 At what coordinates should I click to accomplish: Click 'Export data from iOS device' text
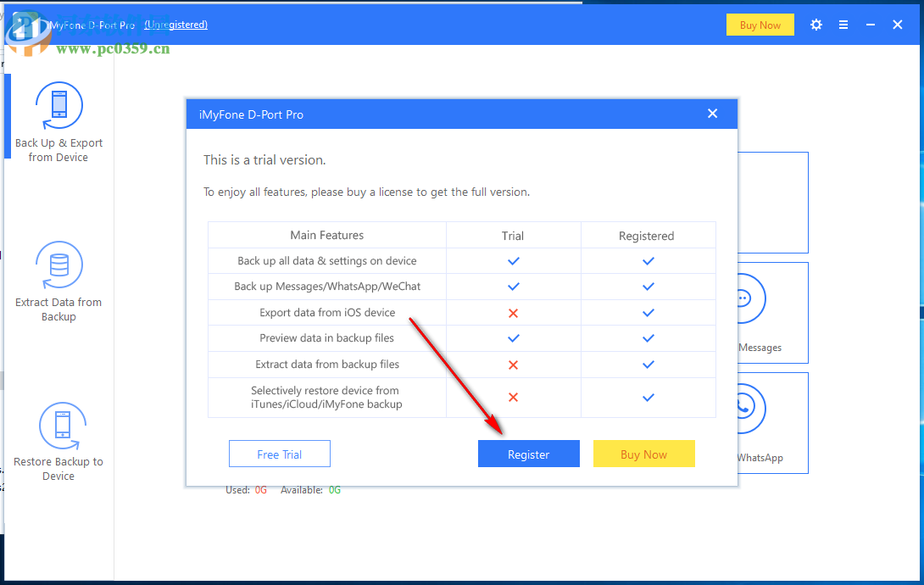327,312
